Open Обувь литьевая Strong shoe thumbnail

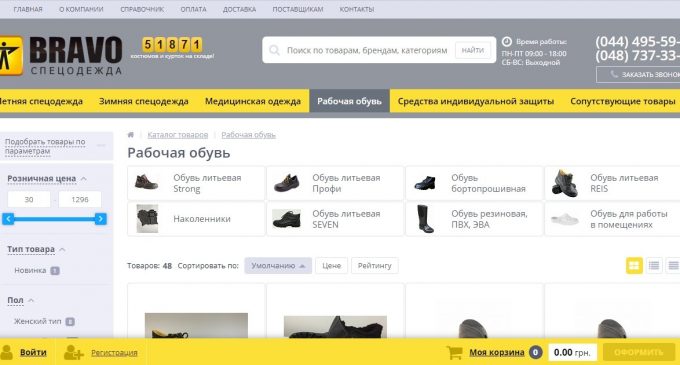pyautogui.click(x=147, y=183)
